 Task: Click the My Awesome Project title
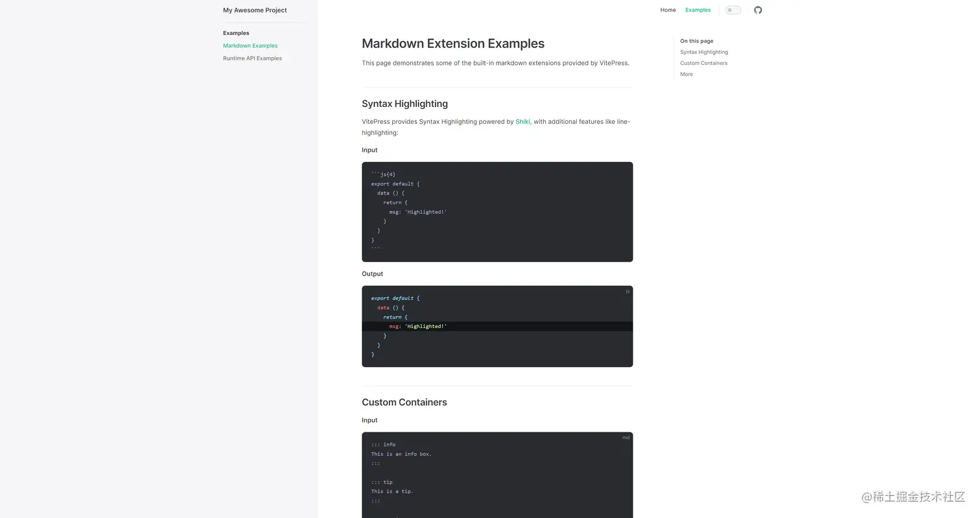click(255, 10)
